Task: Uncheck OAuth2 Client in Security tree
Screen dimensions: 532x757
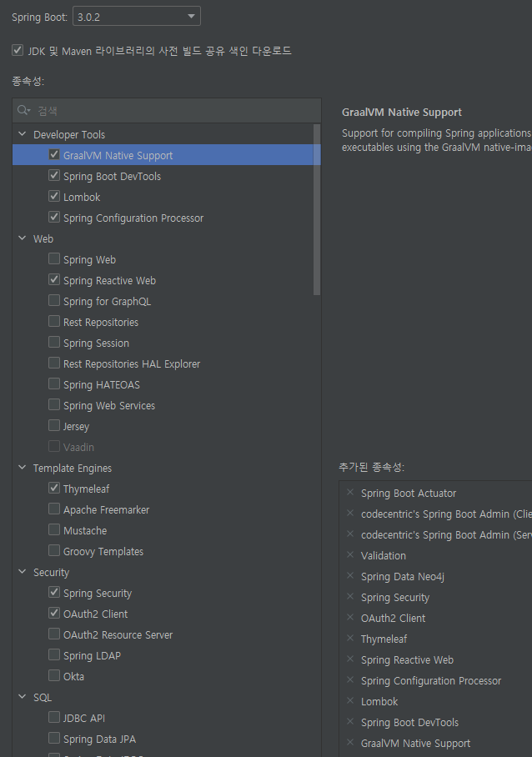Action: point(54,613)
